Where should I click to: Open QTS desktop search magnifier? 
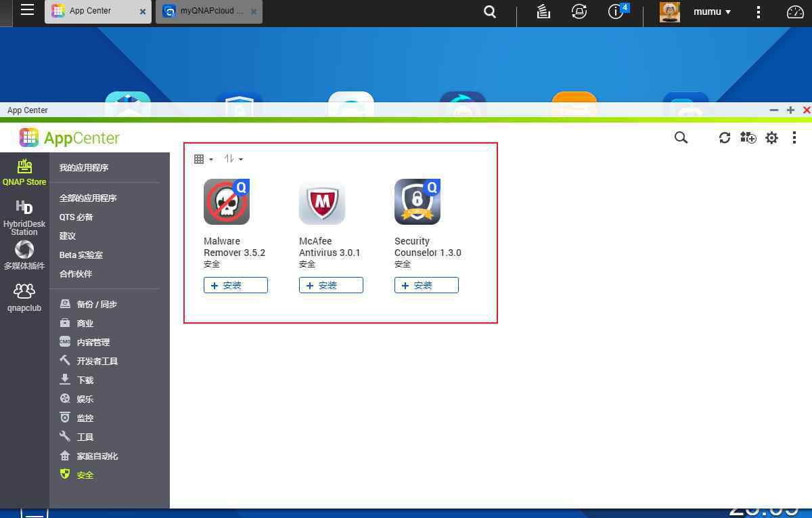point(490,12)
